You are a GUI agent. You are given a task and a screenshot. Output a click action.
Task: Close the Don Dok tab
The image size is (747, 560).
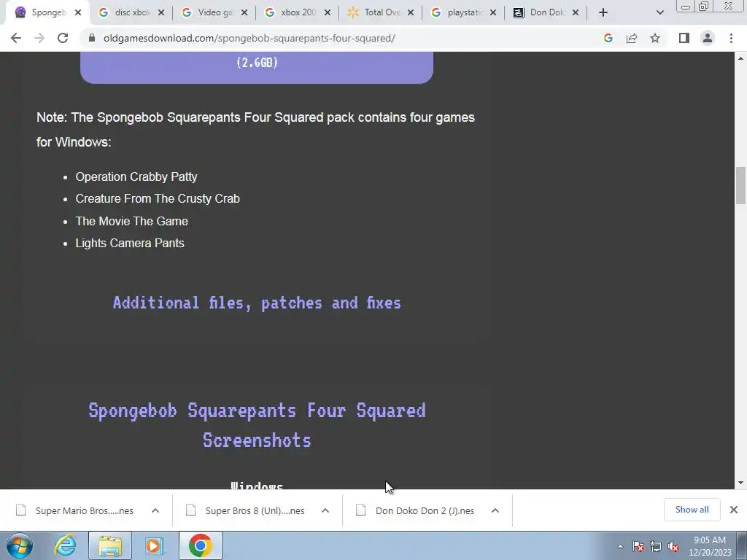(x=576, y=13)
